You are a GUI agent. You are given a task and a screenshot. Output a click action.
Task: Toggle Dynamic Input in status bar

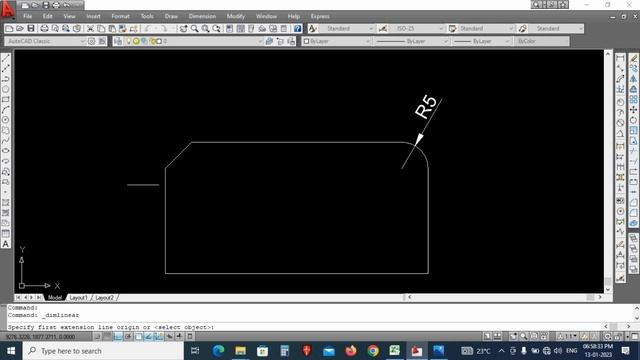pyautogui.click(x=169, y=337)
